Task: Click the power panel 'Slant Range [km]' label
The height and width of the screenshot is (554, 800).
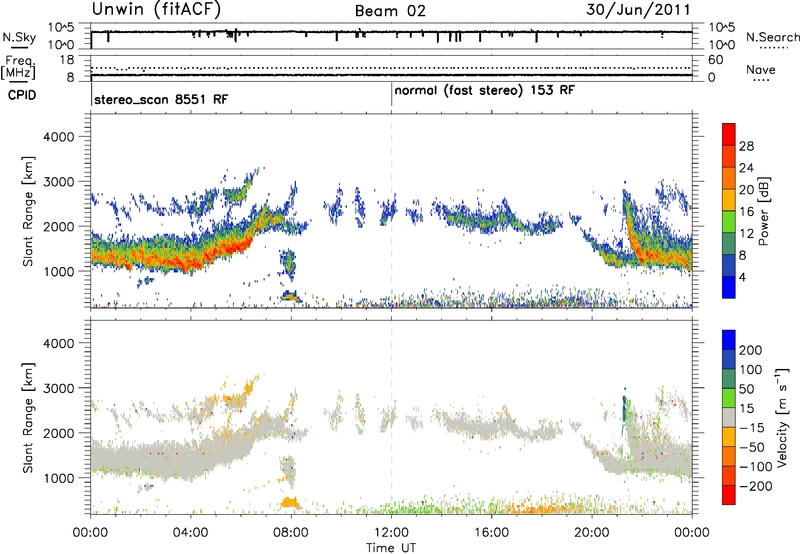Action: 28,211
